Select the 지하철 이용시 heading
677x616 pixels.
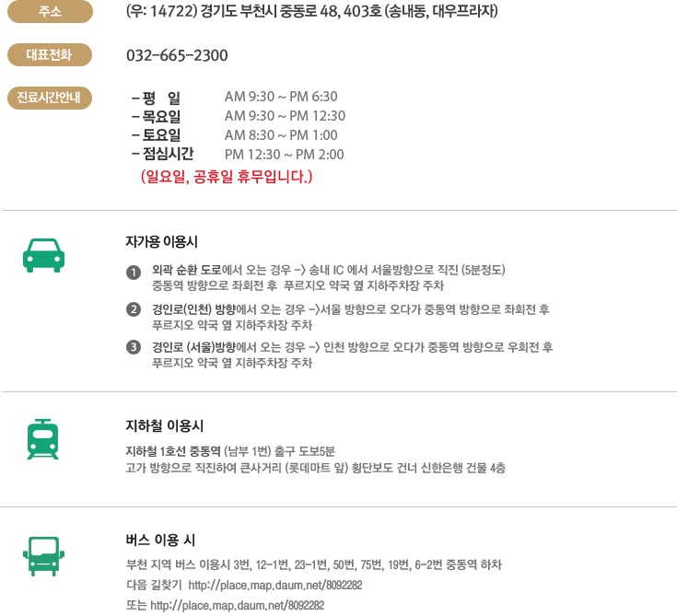[164, 426]
